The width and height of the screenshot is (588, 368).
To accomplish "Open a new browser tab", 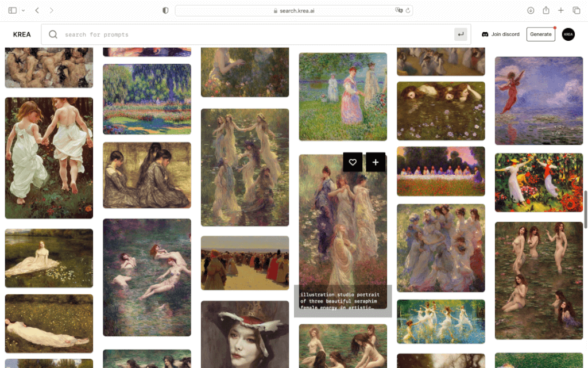I will point(560,10).
